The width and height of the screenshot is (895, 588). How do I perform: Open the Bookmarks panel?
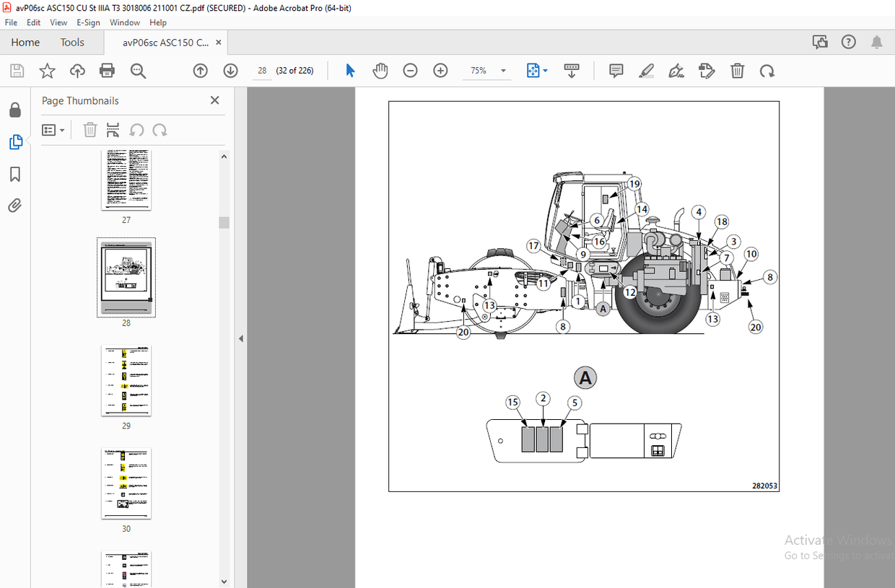(15, 174)
